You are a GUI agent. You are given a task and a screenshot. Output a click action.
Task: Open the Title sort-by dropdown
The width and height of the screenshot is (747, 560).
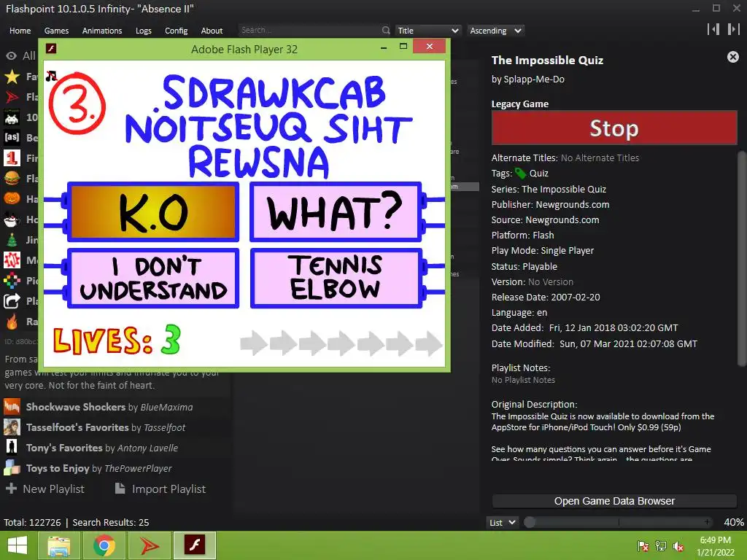click(428, 31)
